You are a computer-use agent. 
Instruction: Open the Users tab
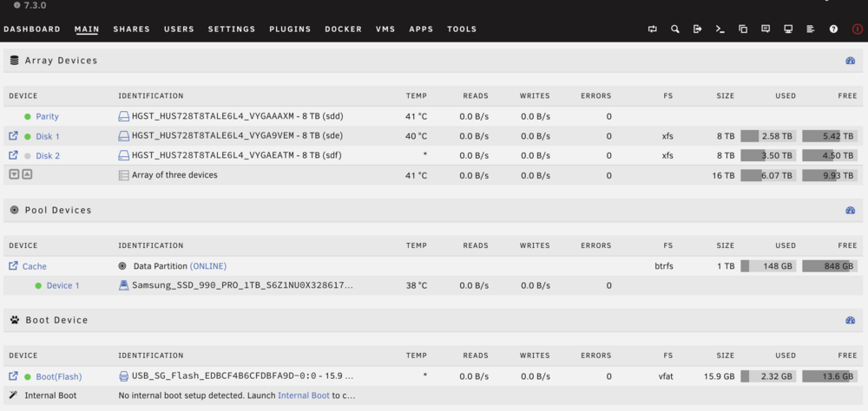180,29
